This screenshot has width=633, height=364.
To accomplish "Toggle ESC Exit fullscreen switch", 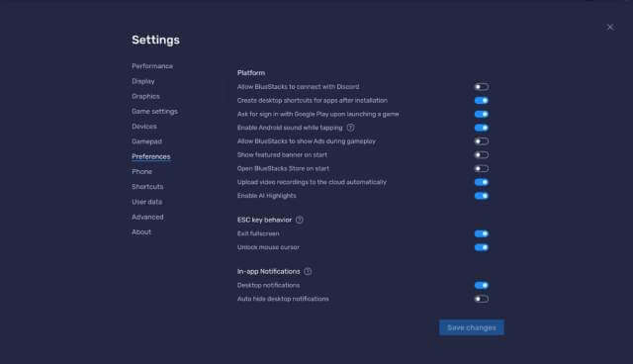I will (482, 233).
